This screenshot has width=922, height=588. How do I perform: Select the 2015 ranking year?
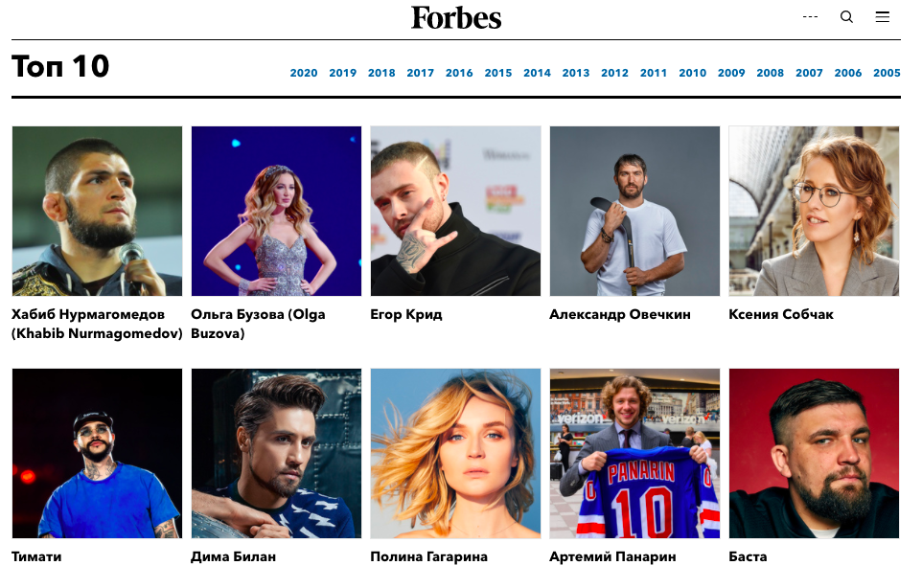click(x=498, y=73)
